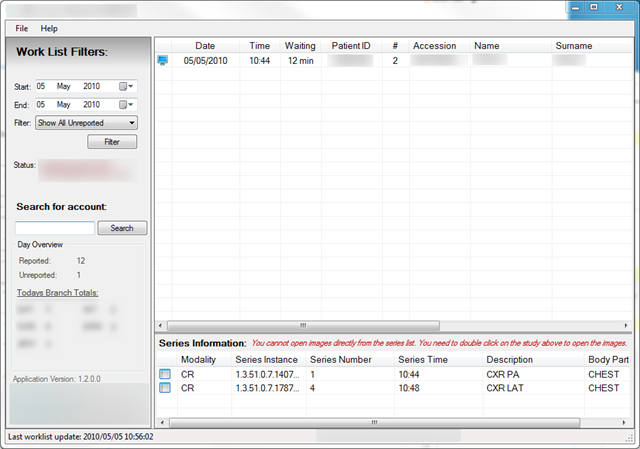Click the 12 min waiting cell

(301, 61)
